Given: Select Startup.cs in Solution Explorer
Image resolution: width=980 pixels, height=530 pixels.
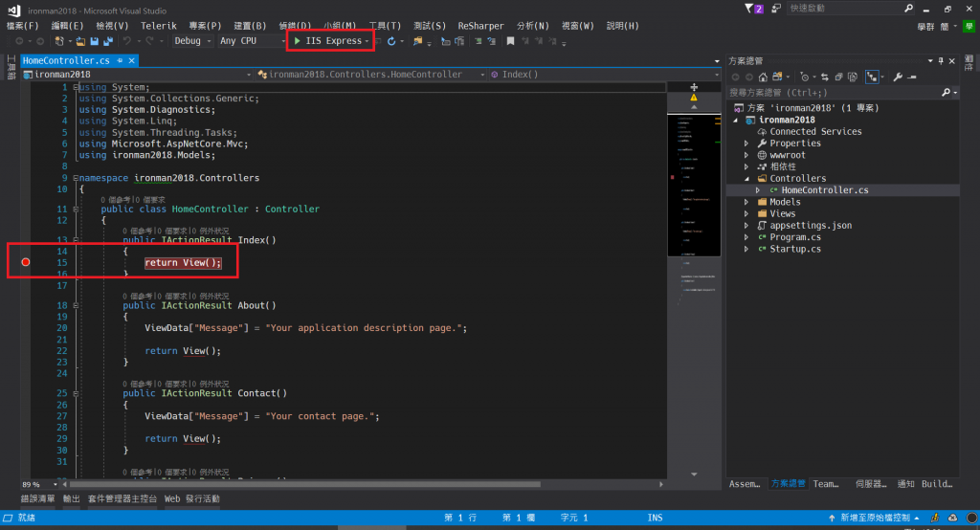Looking at the screenshot, I should [x=795, y=249].
